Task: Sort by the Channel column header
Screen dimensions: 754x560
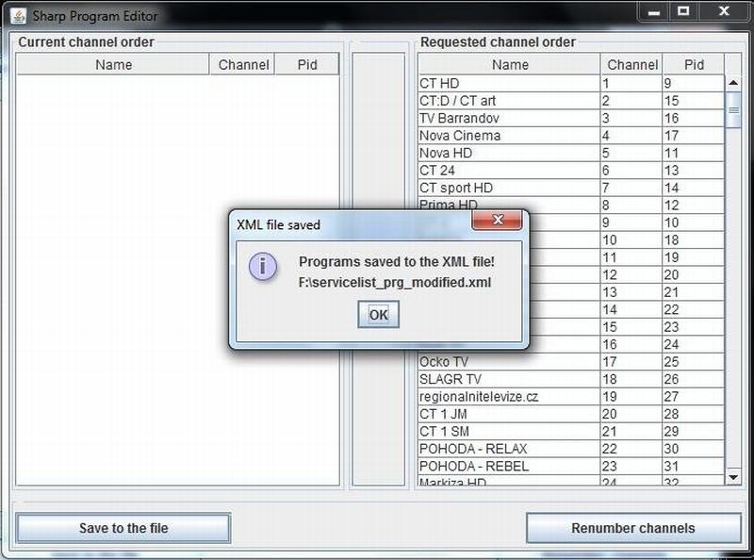Action: click(x=631, y=64)
